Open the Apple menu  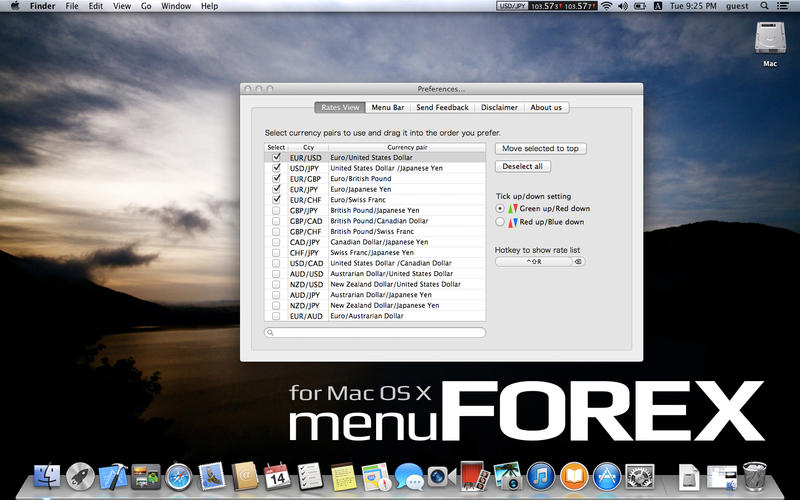(x=15, y=6)
